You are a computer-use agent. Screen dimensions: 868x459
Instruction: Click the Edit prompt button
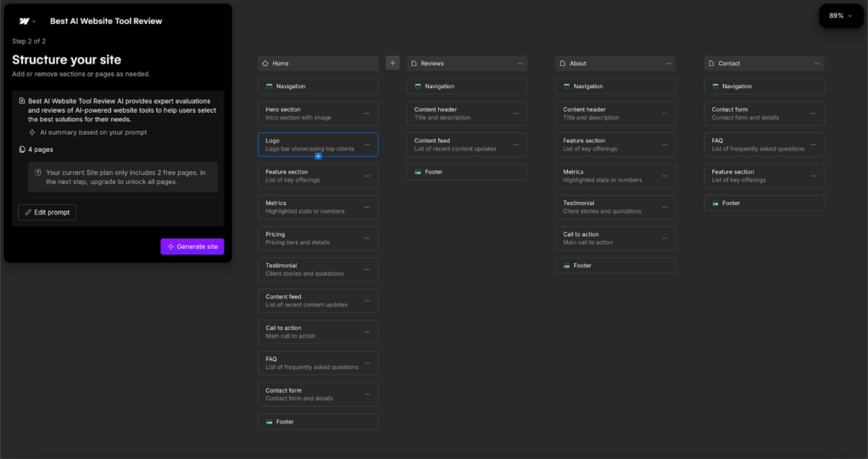47,212
